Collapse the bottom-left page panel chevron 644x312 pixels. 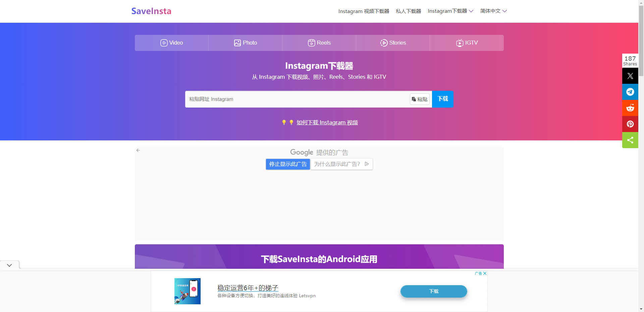tap(9, 265)
